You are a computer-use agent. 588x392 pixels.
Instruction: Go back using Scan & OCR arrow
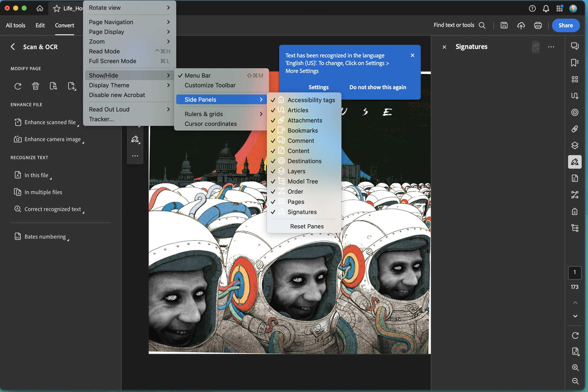click(13, 47)
